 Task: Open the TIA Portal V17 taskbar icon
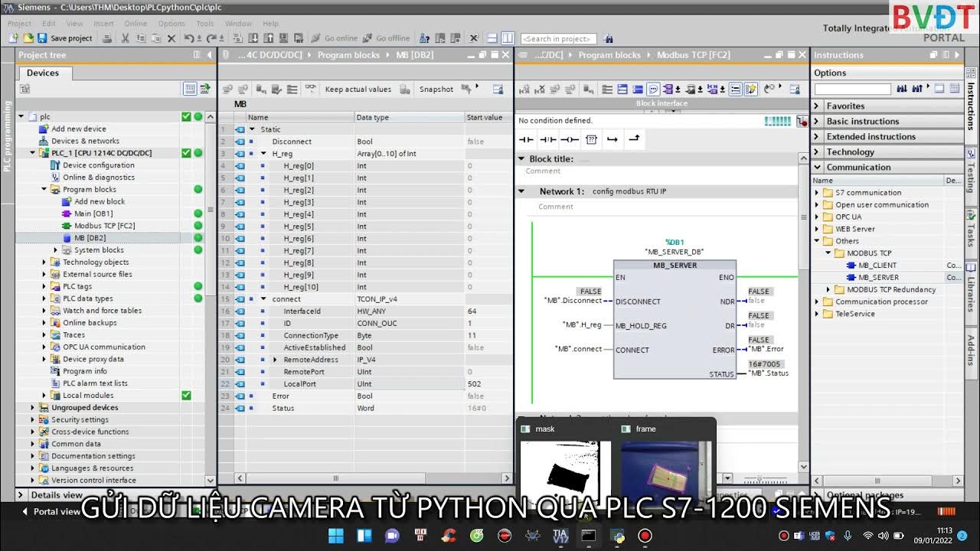pos(560,536)
